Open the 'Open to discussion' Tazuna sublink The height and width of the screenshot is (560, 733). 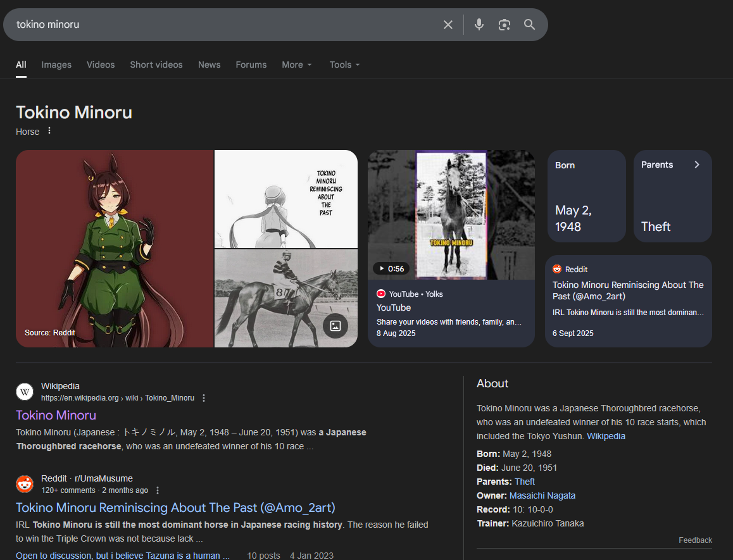[x=122, y=556]
